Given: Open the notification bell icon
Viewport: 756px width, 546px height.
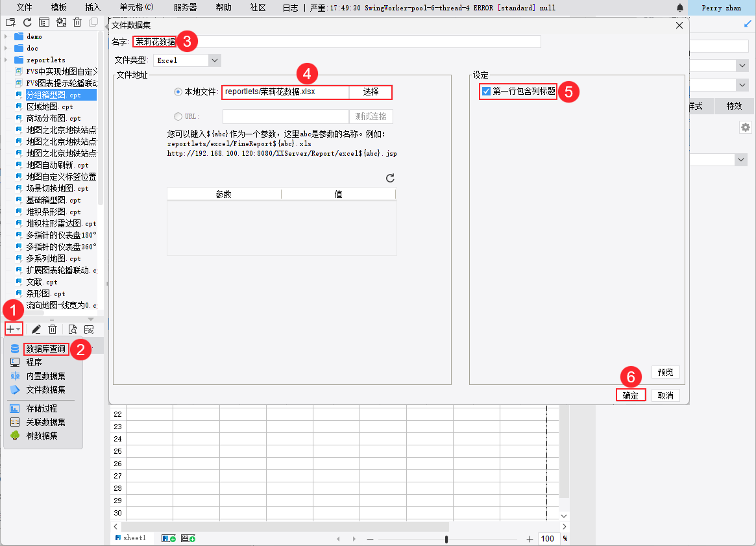Looking at the screenshot, I should pos(680,8).
